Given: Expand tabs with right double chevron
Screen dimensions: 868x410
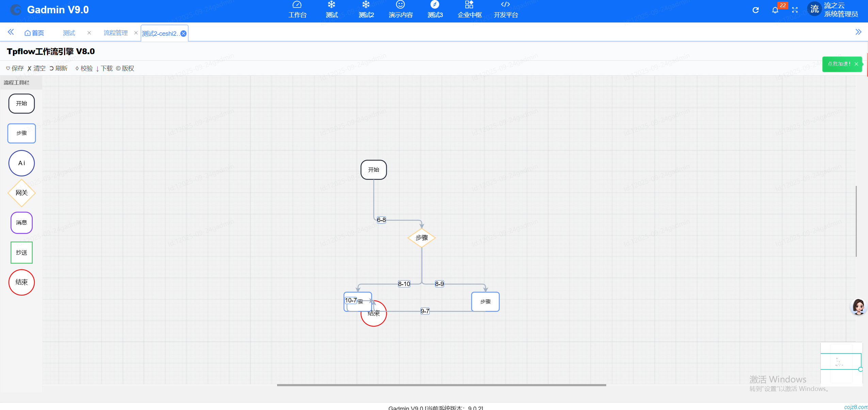Looking at the screenshot, I should (x=858, y=32).
